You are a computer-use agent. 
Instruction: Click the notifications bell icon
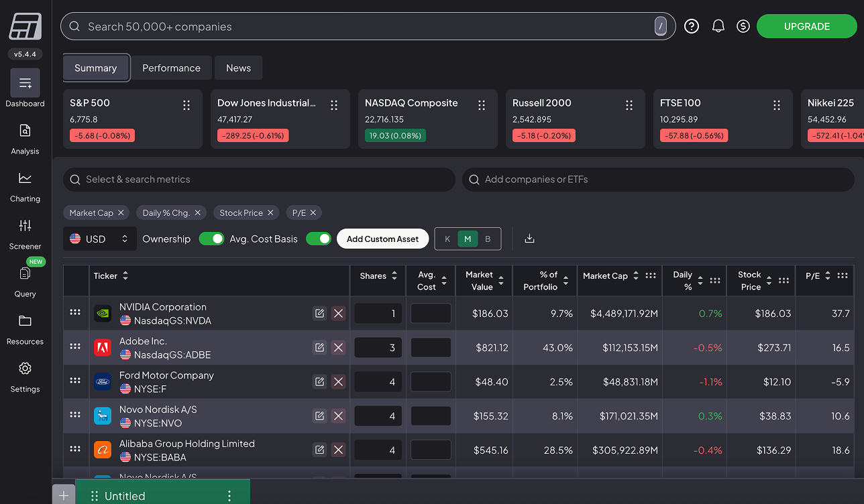718,25
